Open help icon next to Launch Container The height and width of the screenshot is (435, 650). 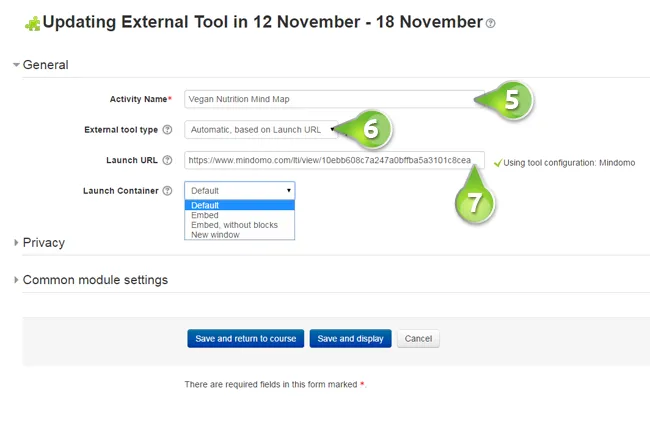(x=167, y=191)
